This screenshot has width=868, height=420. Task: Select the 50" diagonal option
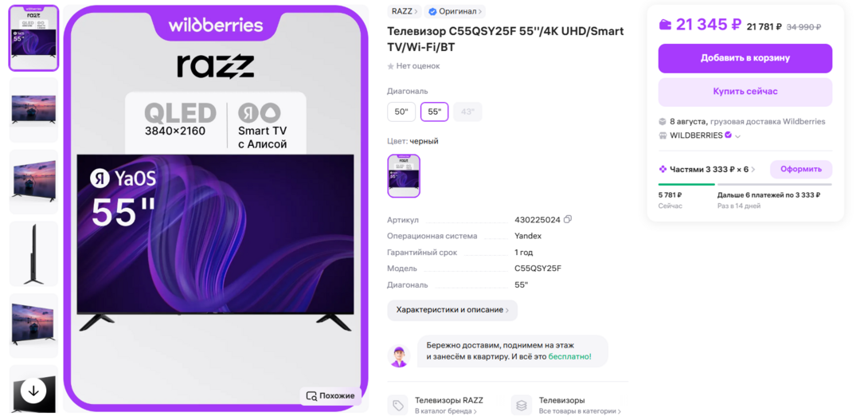coord(401,112)
